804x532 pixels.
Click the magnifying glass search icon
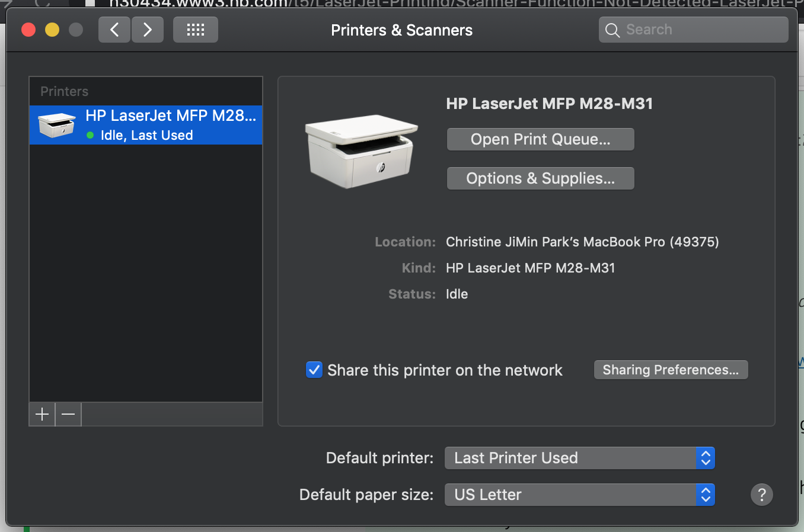pyautogui.click(x=612, y=30)
